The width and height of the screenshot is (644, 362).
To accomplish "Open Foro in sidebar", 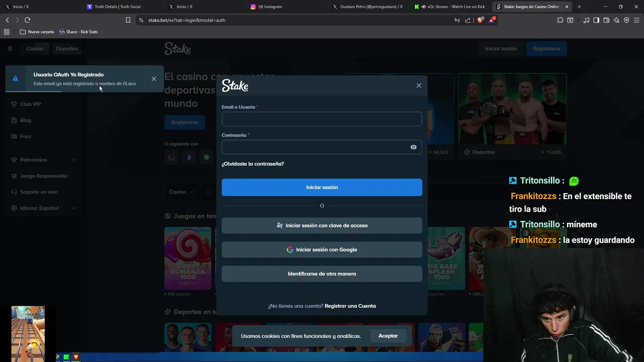I will (25, 136).
